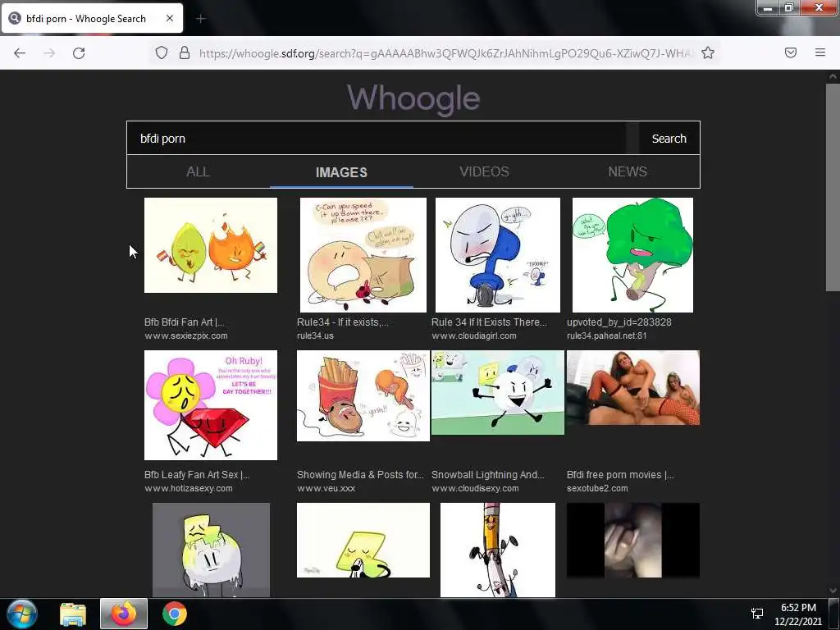
Task: View site security via padlock icon
Action: click(x=185, y=52)
